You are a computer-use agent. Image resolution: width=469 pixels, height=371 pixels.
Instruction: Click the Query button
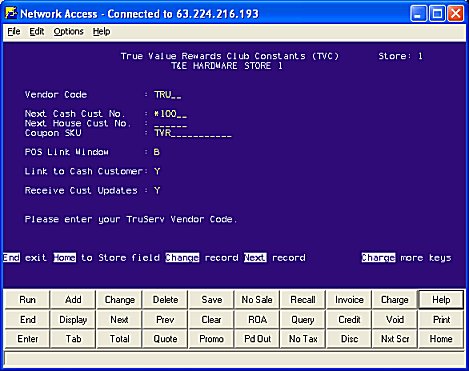pyautogui.click(x=303, y=319)
